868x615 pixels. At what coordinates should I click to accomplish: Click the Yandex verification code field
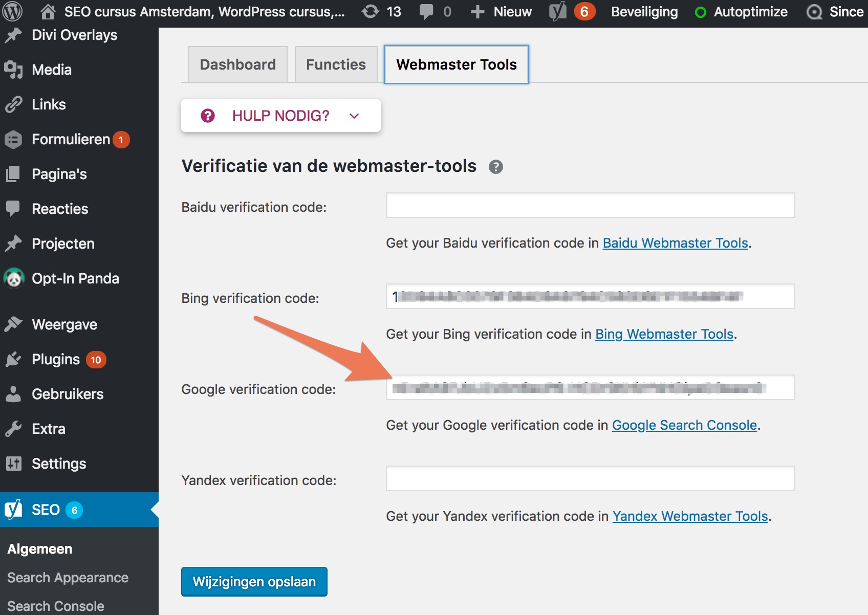[590, 478]
